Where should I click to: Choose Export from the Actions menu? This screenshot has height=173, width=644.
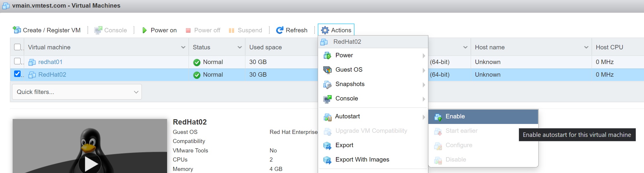344,145
